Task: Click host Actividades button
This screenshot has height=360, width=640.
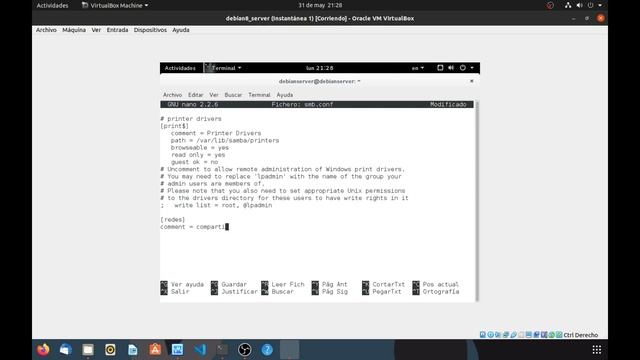Action: click(52, 5)
